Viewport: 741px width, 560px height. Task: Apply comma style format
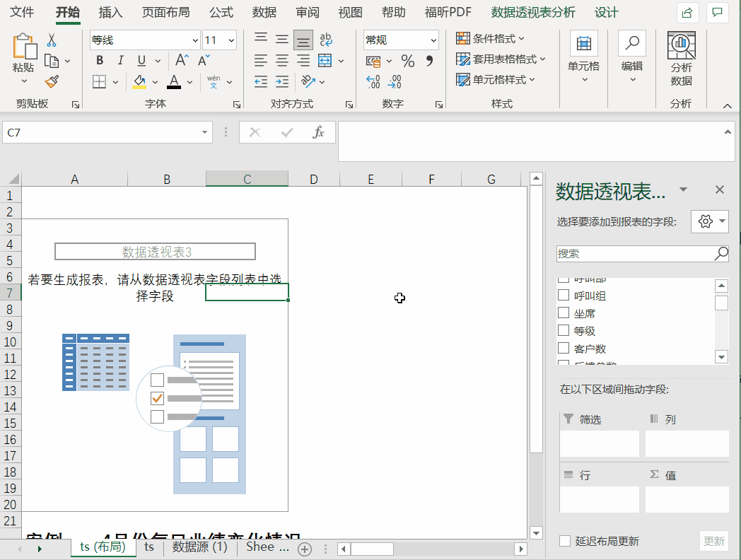pos(429,61)
